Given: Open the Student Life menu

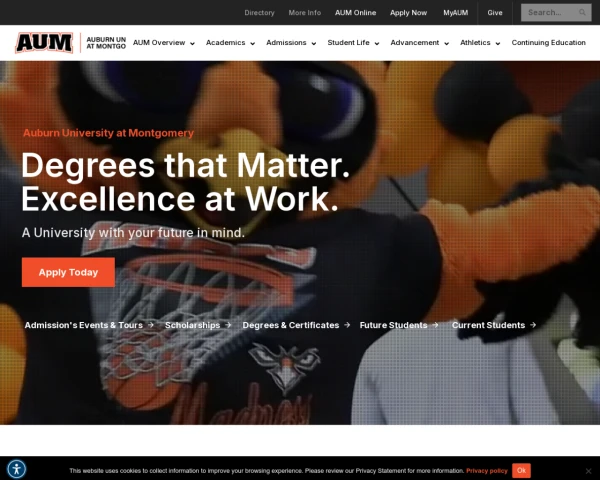Looking at the screenshot, I should click(x=353, y=43).
